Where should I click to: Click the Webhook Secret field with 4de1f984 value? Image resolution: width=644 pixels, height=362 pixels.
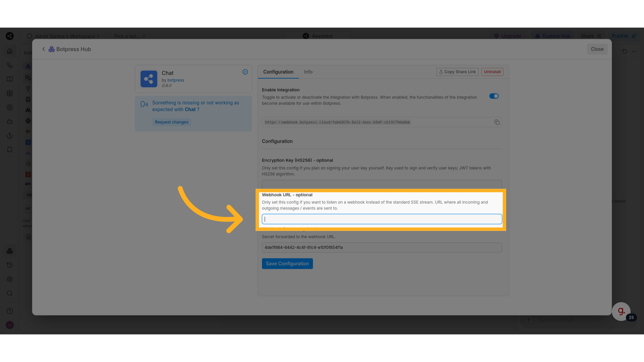(x=382, y=247)
